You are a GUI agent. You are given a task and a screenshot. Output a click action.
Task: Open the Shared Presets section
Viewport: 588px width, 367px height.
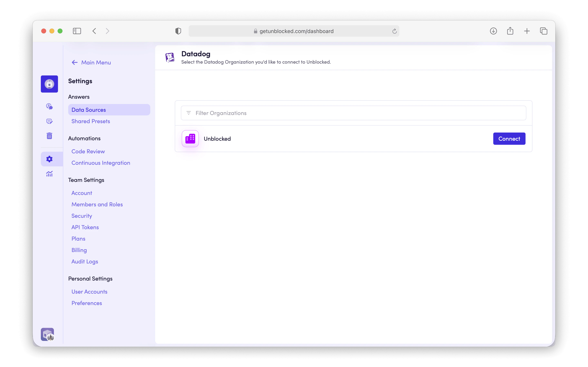coord(91,121)
